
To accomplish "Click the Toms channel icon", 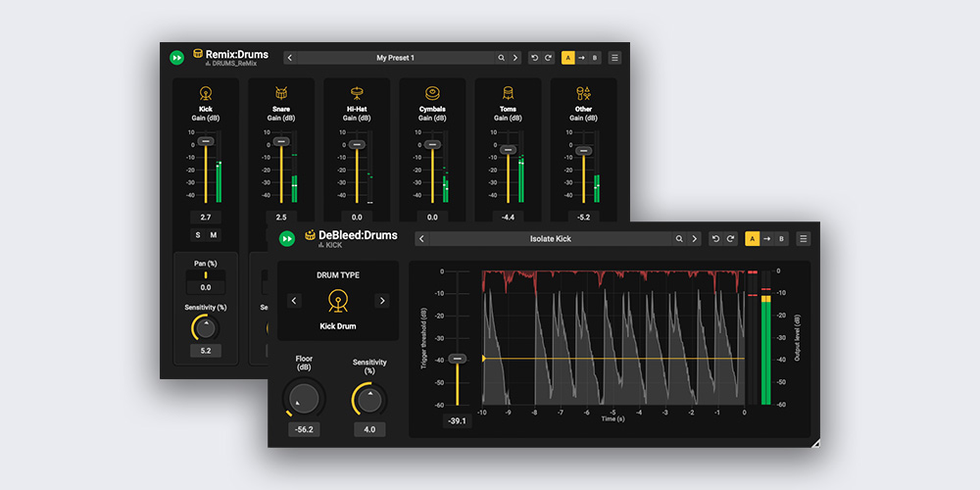I will point(508,93).
